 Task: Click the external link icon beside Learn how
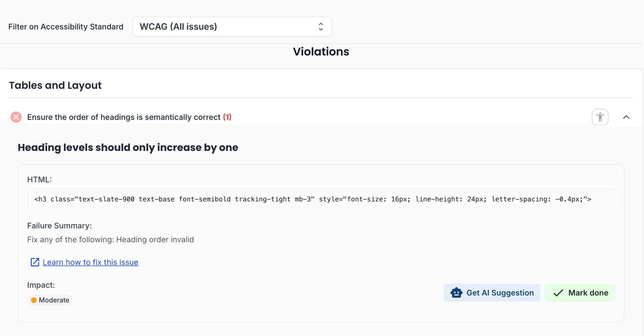point(35,262)
